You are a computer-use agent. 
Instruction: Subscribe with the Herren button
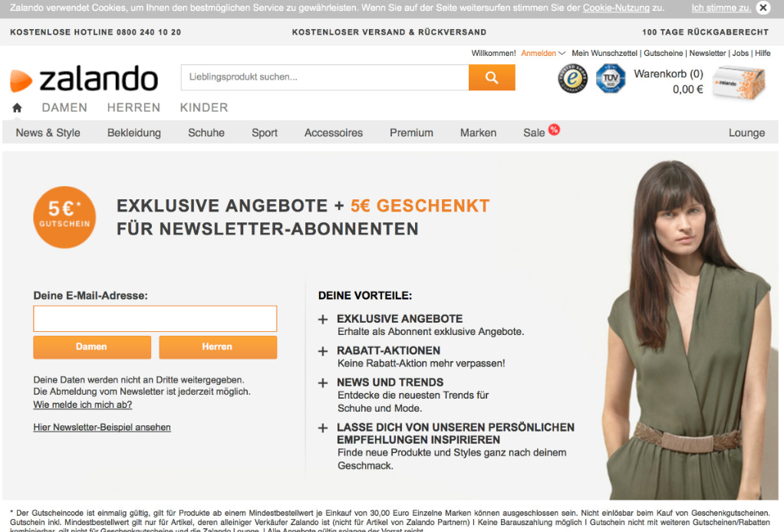click(218, 346)
